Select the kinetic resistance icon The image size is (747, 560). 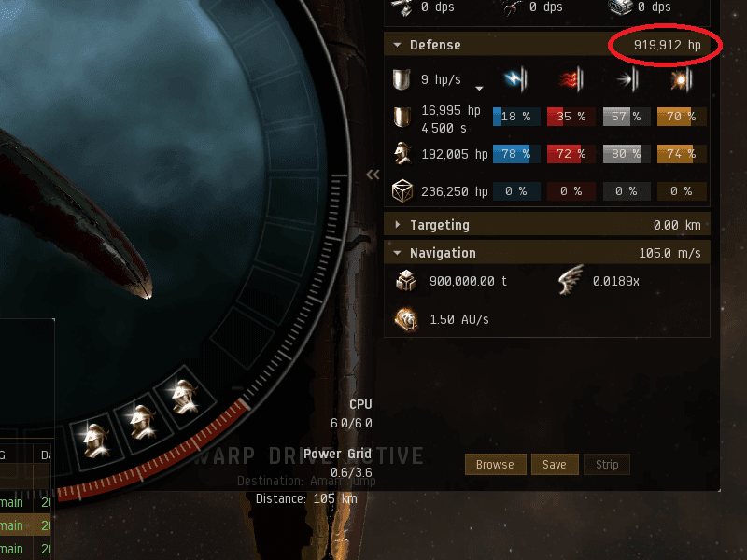(627, 79)
